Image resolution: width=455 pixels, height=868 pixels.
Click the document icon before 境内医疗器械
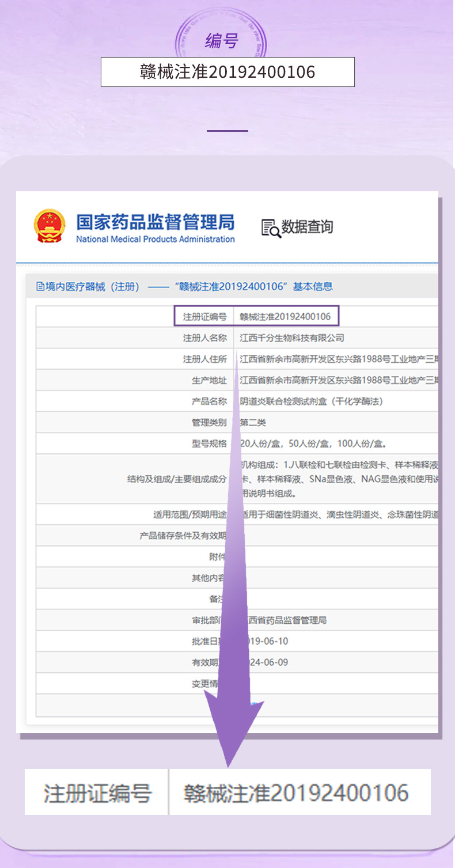pyautogui.click(x=40, y=286)
